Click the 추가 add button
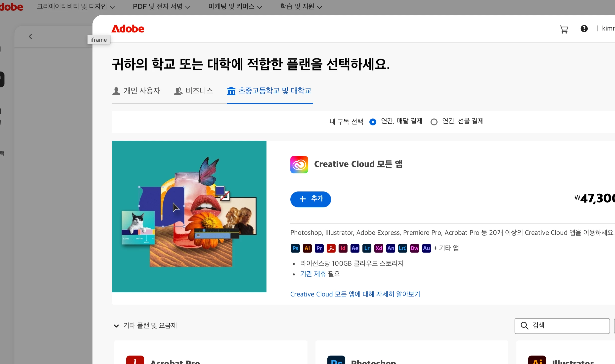Screen dimensions: 615x364 310,199
